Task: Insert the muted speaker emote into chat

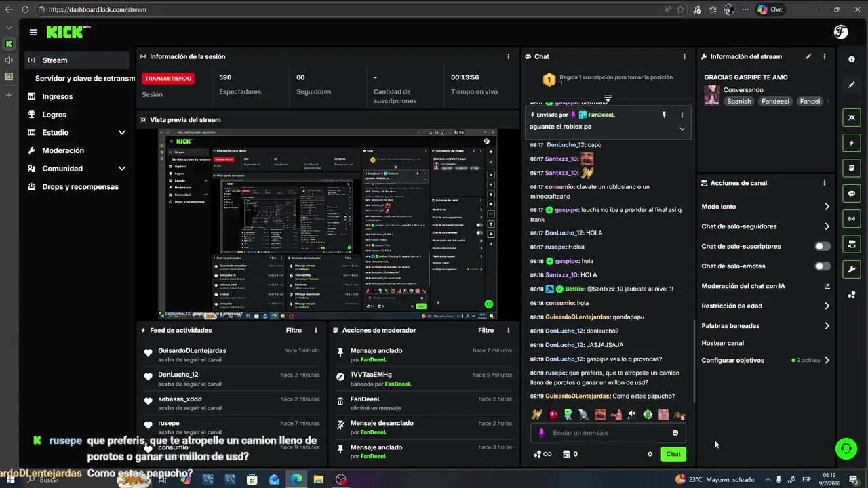Action: click(x=632, y=414)
